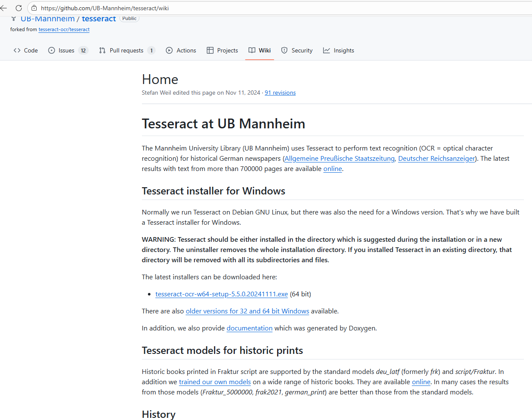Go to the Projects tab
The image size is (532, 420).
click(x=223, y=50)
